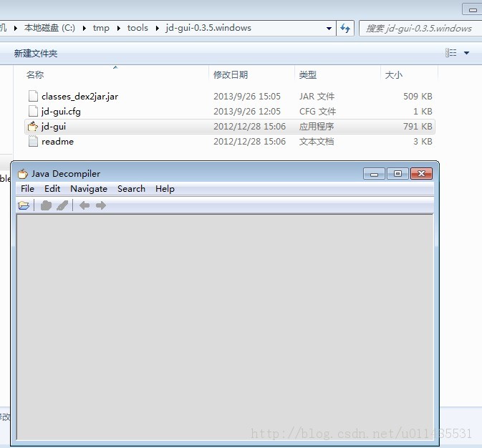Click the 1 KB size cell
The image size is (482, 448).
423,112
